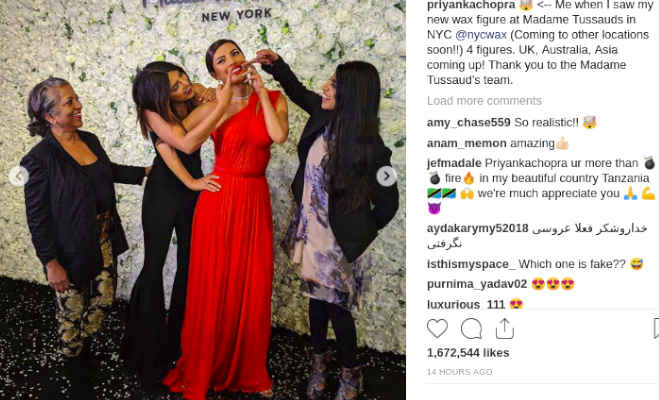This screenshot has height=400, width=659.
Task: Go to the previous photo with the left arrow
Action: coord(19,176)
